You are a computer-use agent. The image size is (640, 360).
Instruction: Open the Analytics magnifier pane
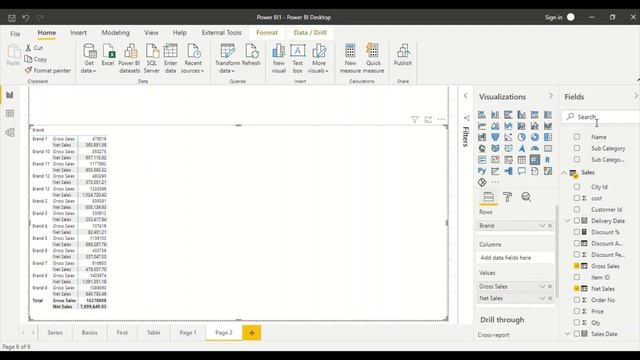(x=526, y=197)
